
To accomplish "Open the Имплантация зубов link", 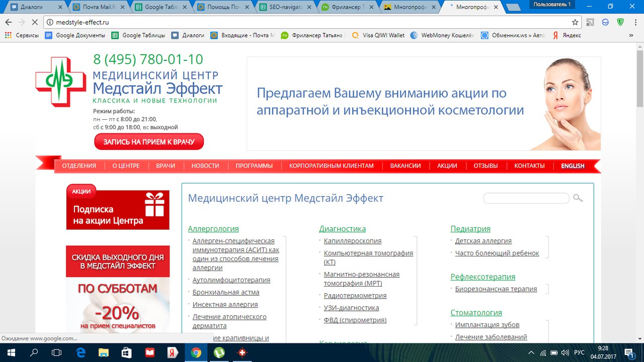I will (x=488, y=325).
